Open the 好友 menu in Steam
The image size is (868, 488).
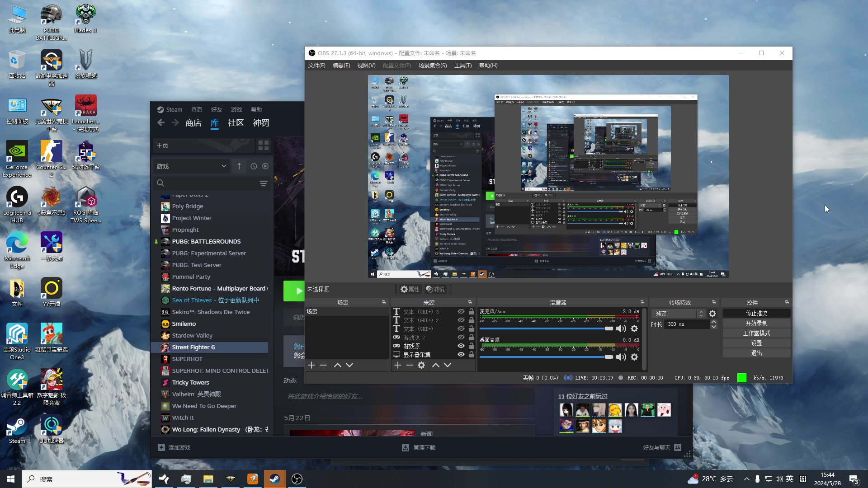tap(217, 110)
